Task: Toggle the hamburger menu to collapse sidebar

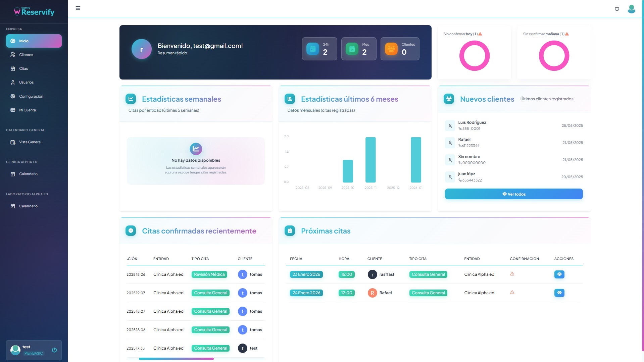Action: 78,8
